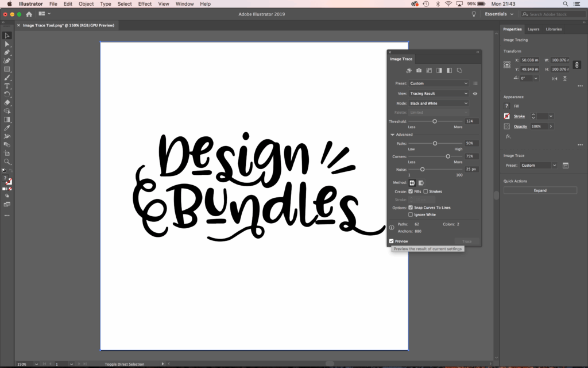The height and width of the screenshot is (368, 588).
Task: Open the Essentials workspace dropdown
Action: pyautogui.click(x=499, y=14)
